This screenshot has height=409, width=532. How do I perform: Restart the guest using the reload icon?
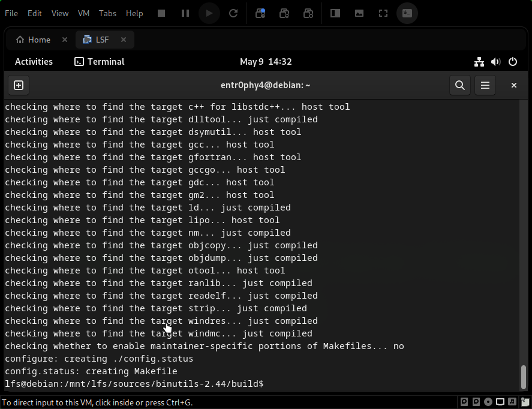click(233, 13)
